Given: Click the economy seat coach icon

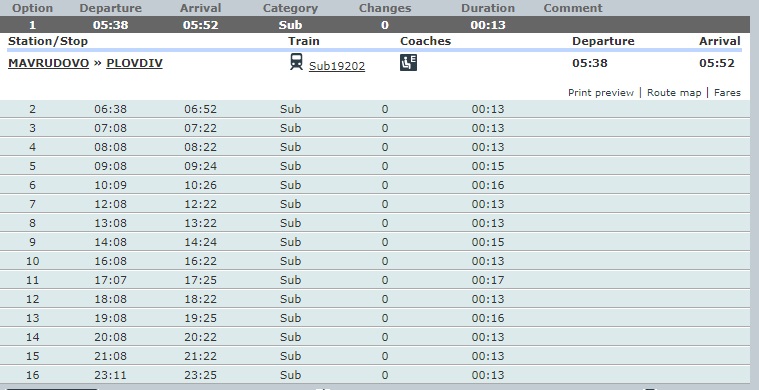Looking at the screenshot, I should point(408,62).
